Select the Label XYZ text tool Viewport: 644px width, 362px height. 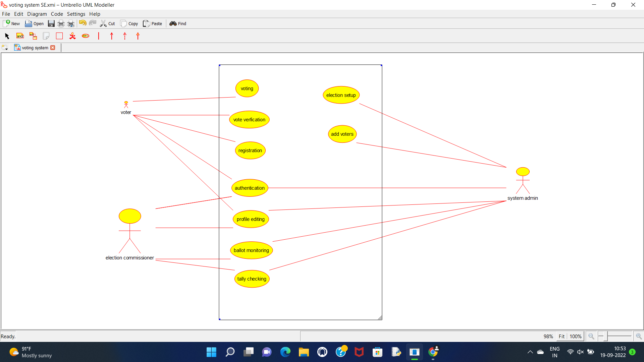click(x=20, y=36)
